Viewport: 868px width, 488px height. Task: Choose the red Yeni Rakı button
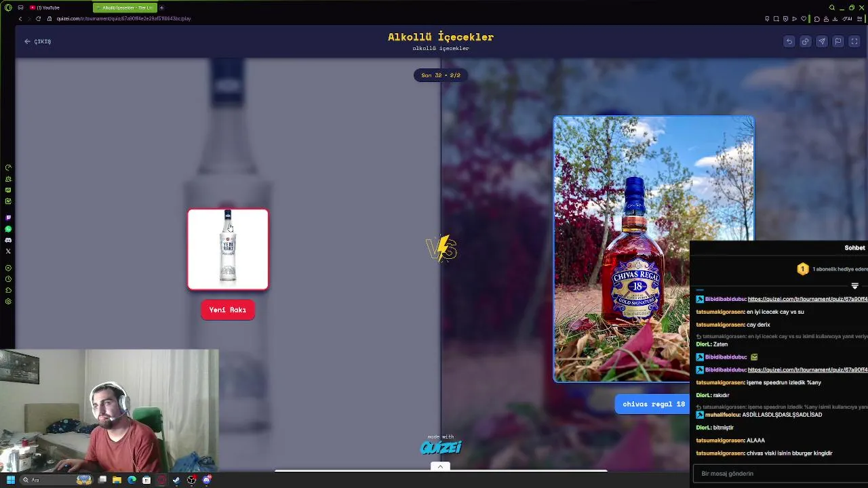click(228, 310)
